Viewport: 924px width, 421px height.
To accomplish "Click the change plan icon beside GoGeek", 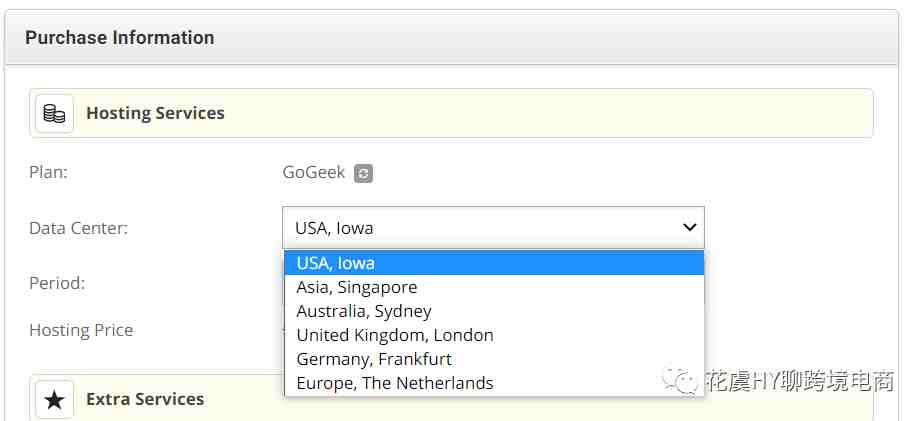I will 363,173.
